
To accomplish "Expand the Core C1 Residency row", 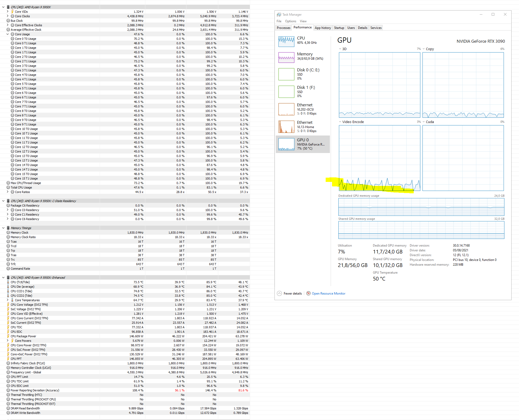I will [x=7, y=215].
